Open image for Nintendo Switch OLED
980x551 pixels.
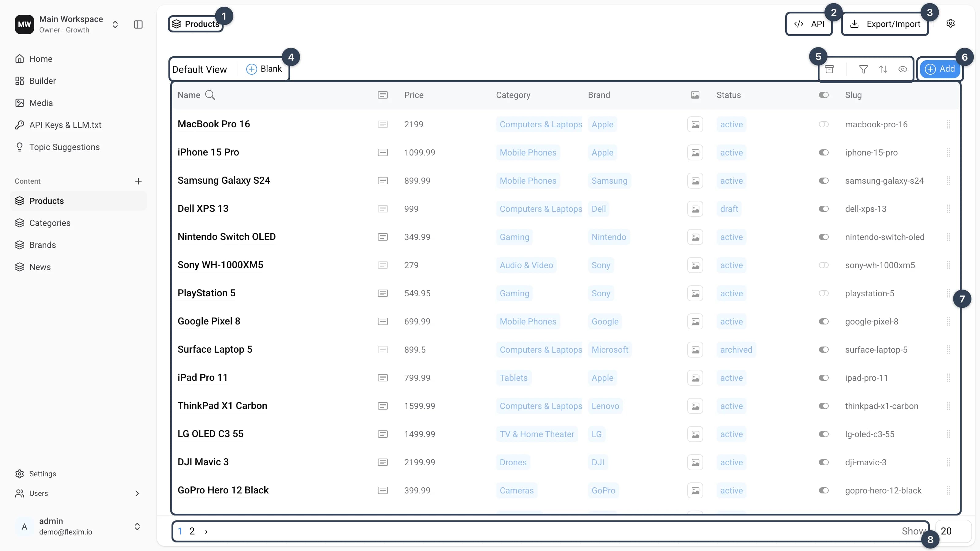click(695, 237)
